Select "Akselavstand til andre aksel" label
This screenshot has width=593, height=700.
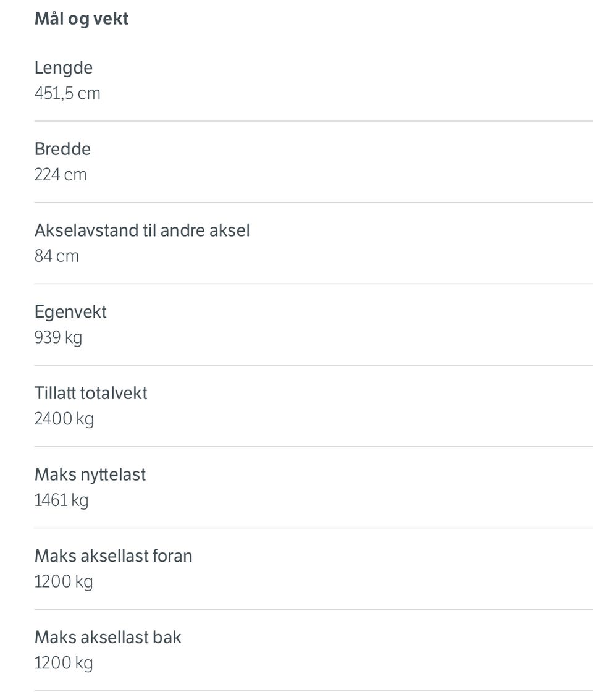(142, 230)
